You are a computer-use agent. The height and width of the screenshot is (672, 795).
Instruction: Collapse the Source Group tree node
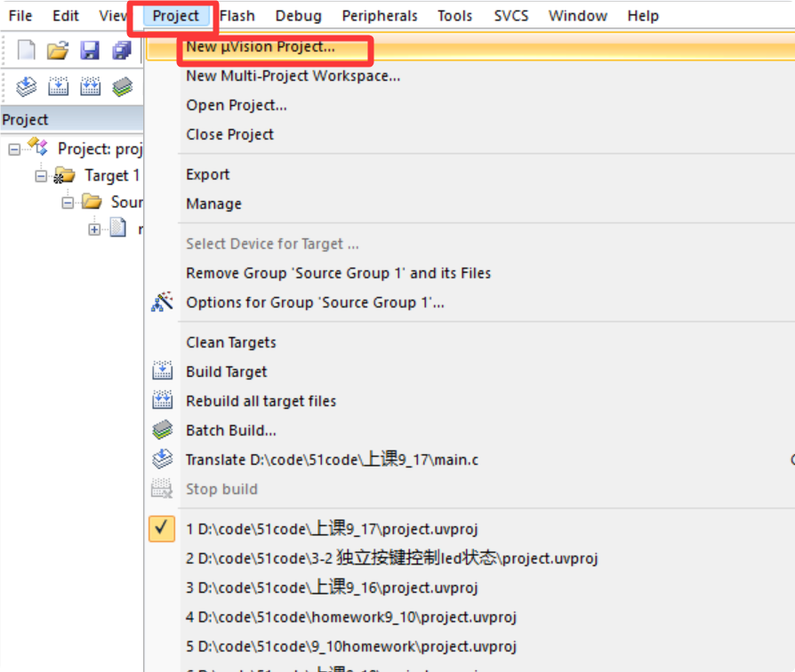pos(68,202)
